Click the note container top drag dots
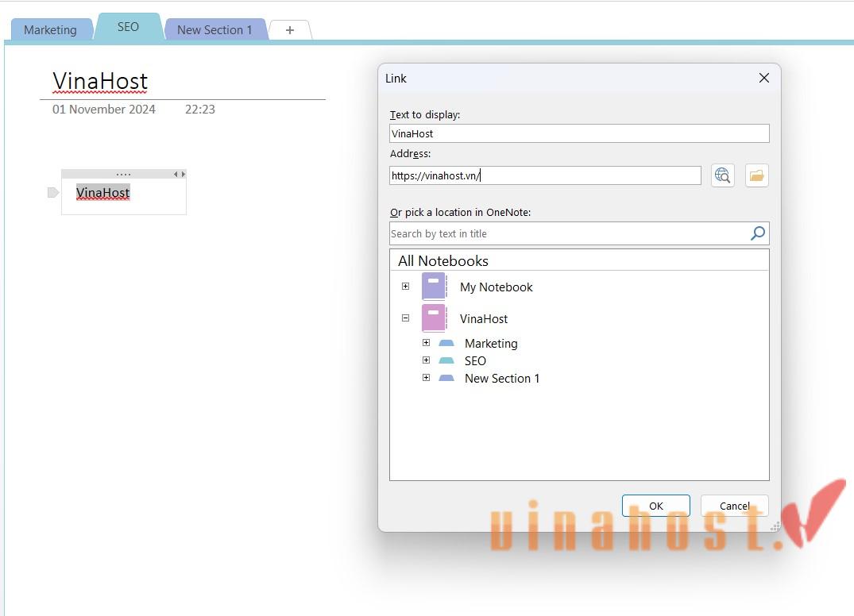This screenshot has width=854, height=616. coord(124,174)
